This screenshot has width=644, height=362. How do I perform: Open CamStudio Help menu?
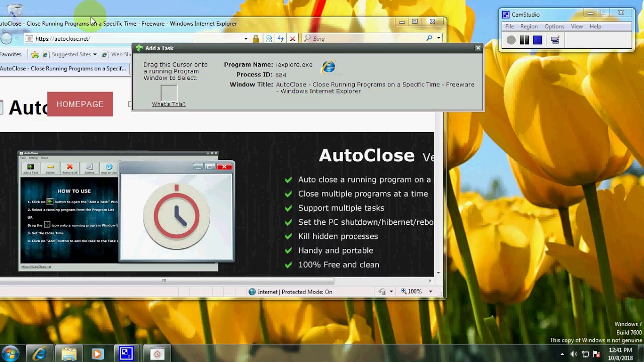(x=595, y=26)
